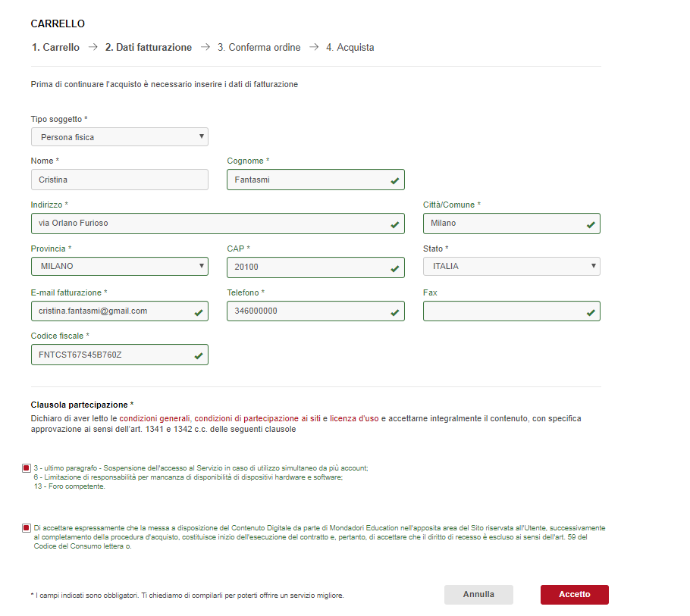Click the checkmark icon in Cognome field
The image size is (690, 616).
click(395, 181)
